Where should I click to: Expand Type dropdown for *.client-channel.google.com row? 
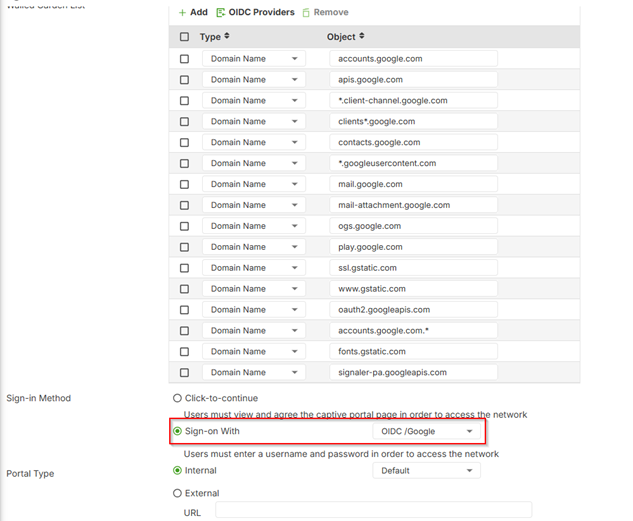[x=254, y=101]
